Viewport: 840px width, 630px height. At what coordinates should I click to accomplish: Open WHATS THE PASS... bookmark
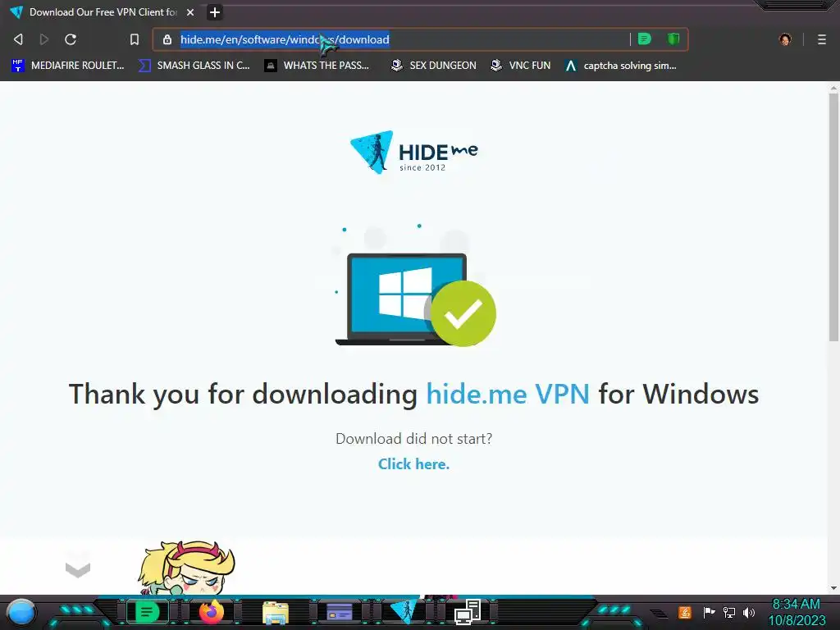coord(317,66)
